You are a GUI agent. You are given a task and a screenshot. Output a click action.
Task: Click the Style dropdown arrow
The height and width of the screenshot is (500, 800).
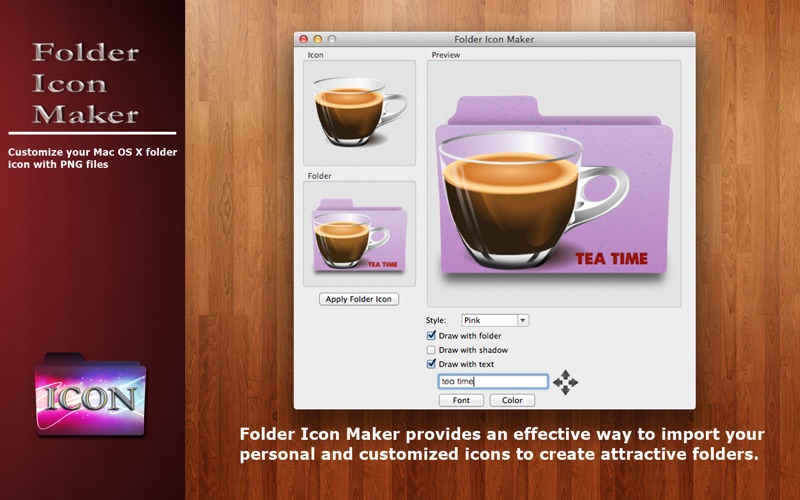click(522, 320)
